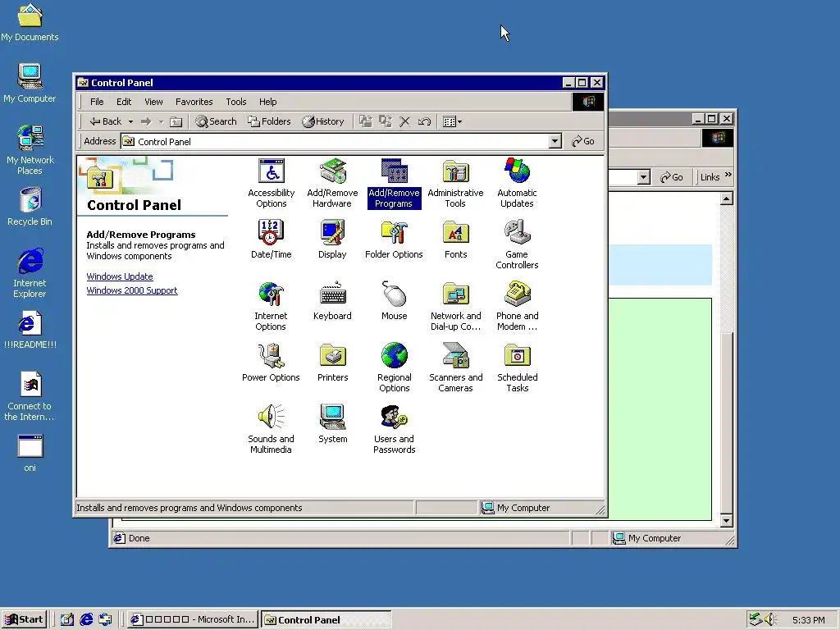
Task: Click Go in the background window
Action: coord(672,177)
